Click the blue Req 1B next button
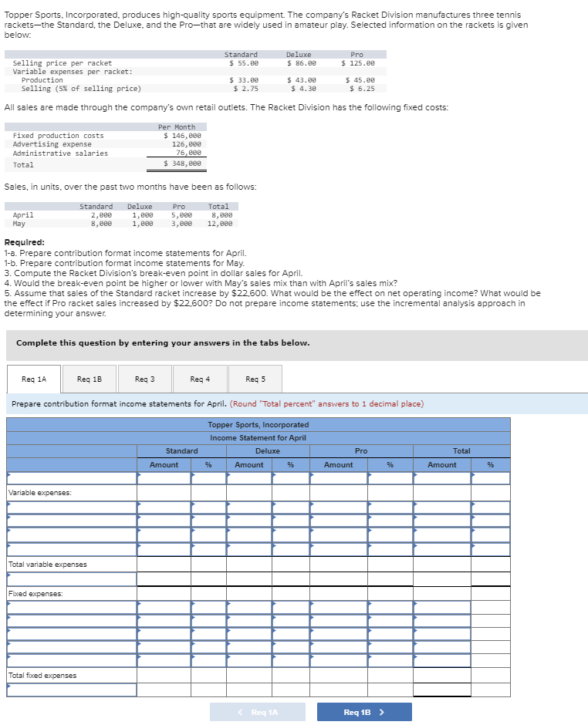Screen dimensions: 588x725 pyautogui.click(x=364, y=712)
